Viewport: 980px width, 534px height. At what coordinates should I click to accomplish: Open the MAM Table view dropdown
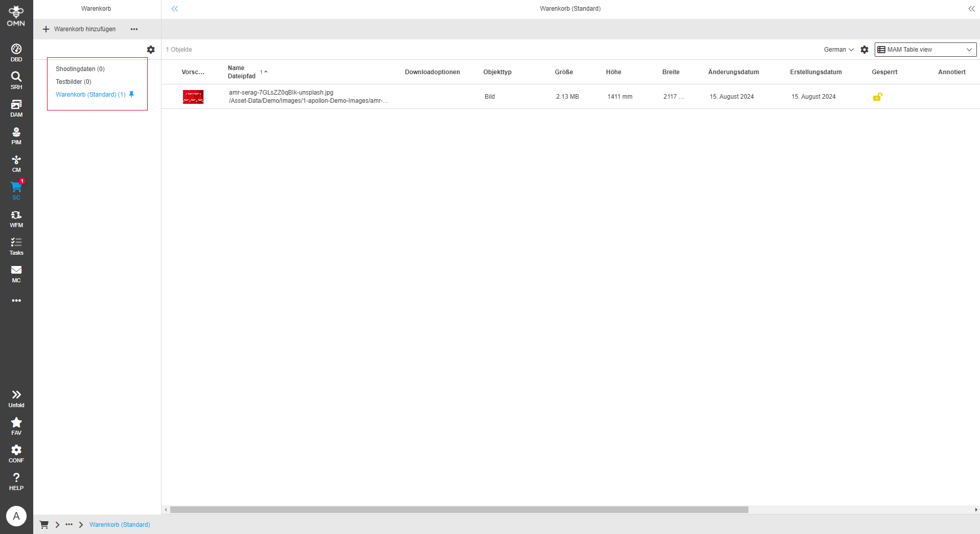(925, 50)
